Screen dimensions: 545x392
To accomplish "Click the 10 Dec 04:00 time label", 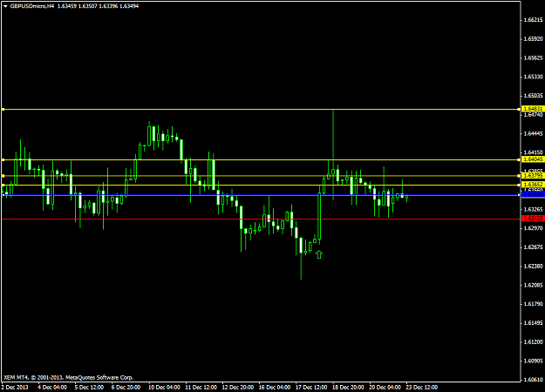I will [x=164, y=387].
